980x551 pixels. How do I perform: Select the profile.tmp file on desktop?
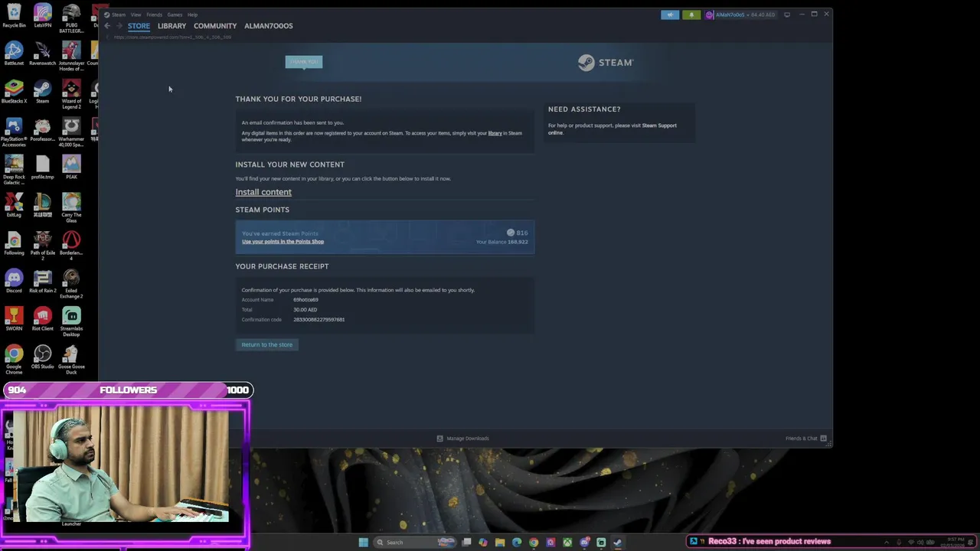(43, 168)
